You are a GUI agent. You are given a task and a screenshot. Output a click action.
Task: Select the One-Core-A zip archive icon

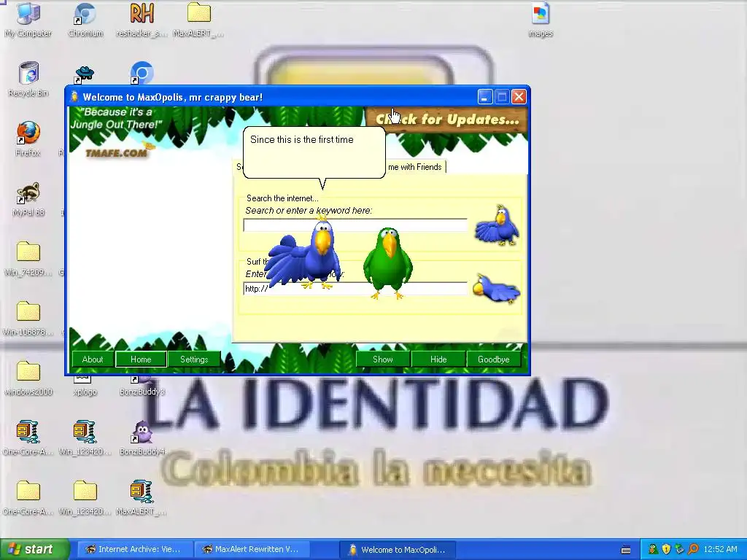[x=28, y=438]
